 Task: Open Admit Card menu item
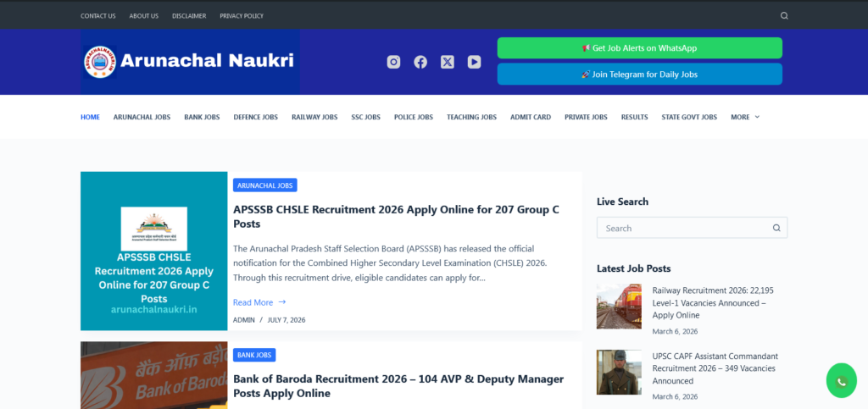coord(531,117)
